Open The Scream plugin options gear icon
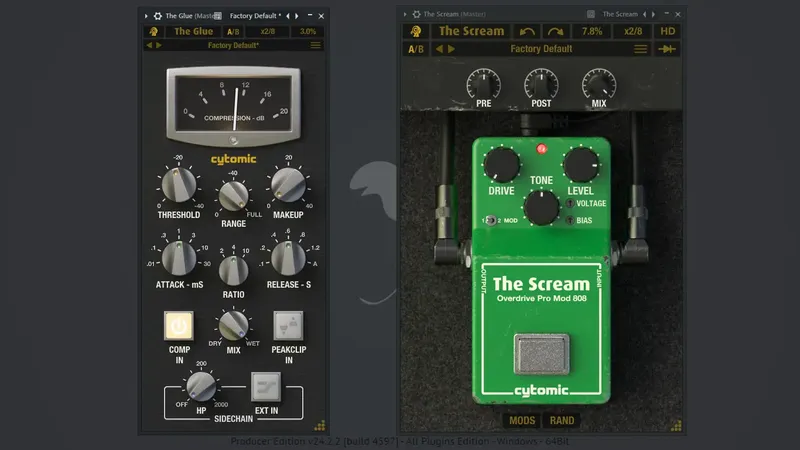This screenshot has height=450, width=800. point(416,14)
